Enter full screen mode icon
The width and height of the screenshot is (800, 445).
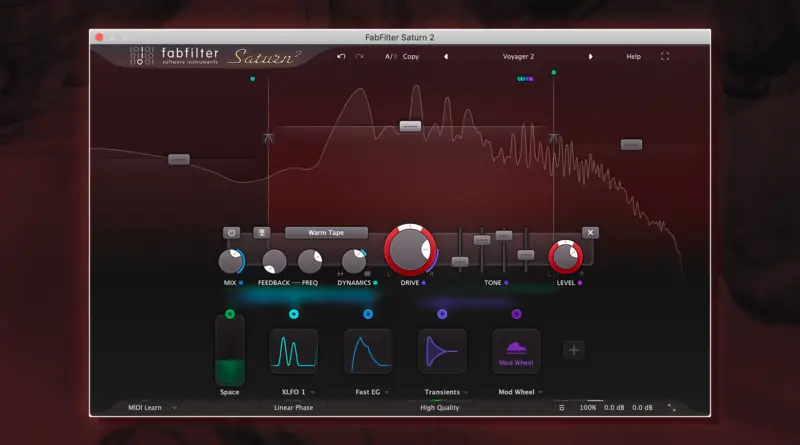click(x=665, y=57)
